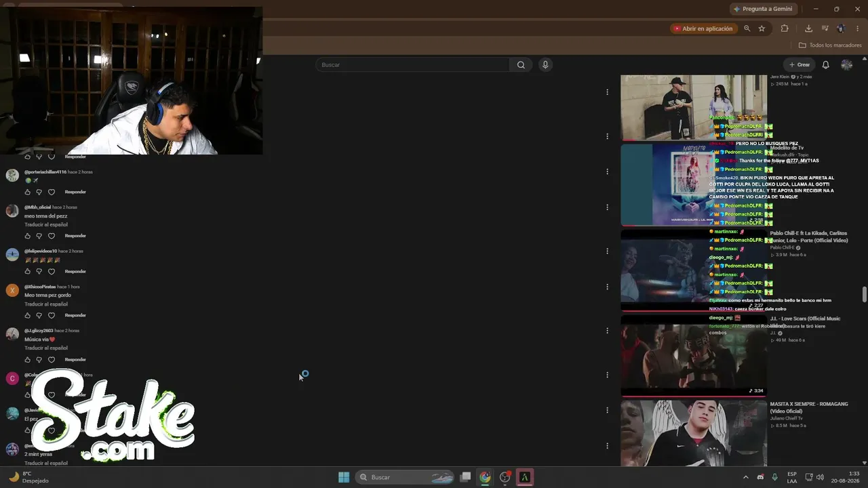Like the @J.glizzy2603 comment
Viewport: 868px width, 488px height.
[x=28, y=360]
